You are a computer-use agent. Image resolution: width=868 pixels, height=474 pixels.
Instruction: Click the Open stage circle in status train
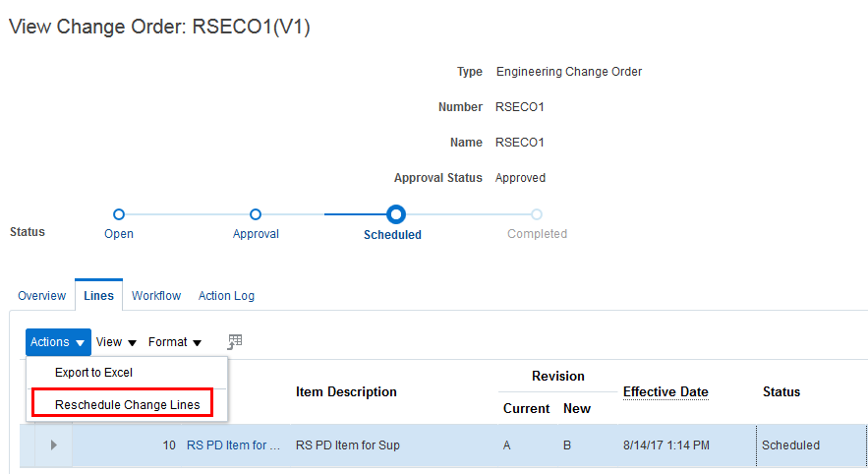[x=119, y=214]
